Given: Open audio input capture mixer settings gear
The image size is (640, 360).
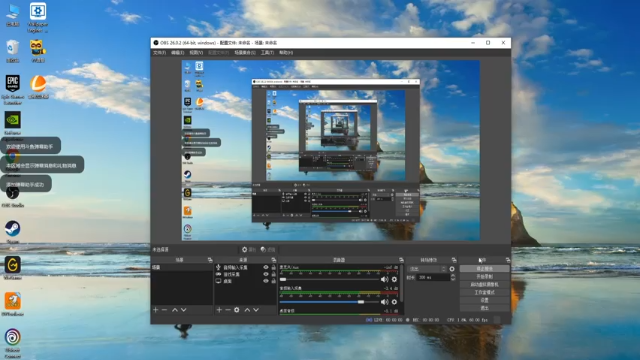Looking at the screenshot, I should pyautogui.click(x=394, y=302).
